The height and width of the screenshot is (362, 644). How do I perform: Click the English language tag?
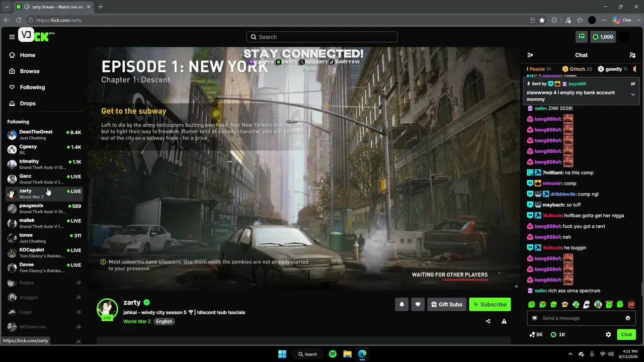[x=164, y=321]
